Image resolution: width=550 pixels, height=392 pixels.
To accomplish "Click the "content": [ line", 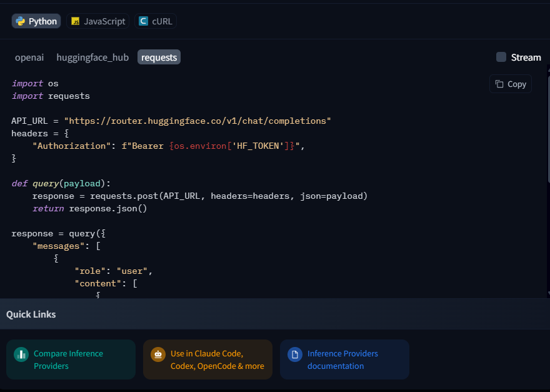I will (106, 283).
